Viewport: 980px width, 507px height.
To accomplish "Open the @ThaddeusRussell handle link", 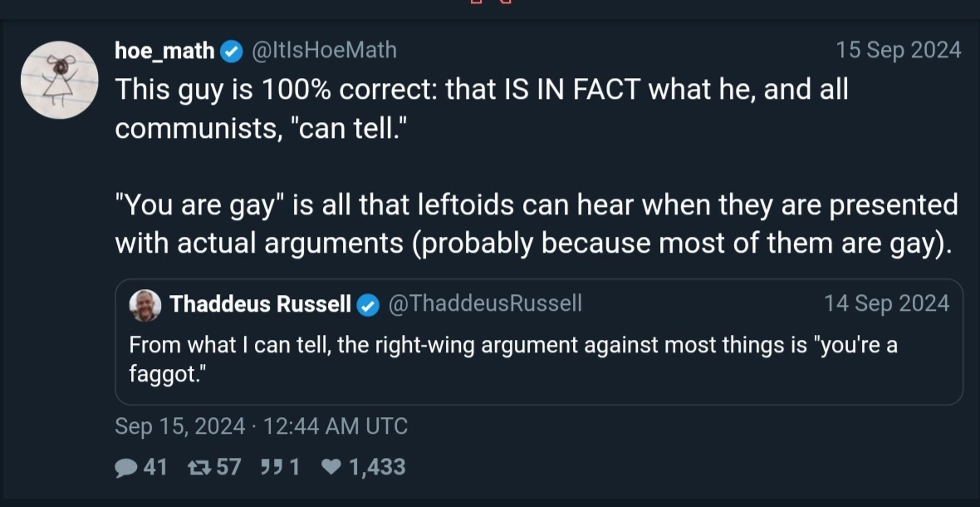I will (x=485, y=303).
